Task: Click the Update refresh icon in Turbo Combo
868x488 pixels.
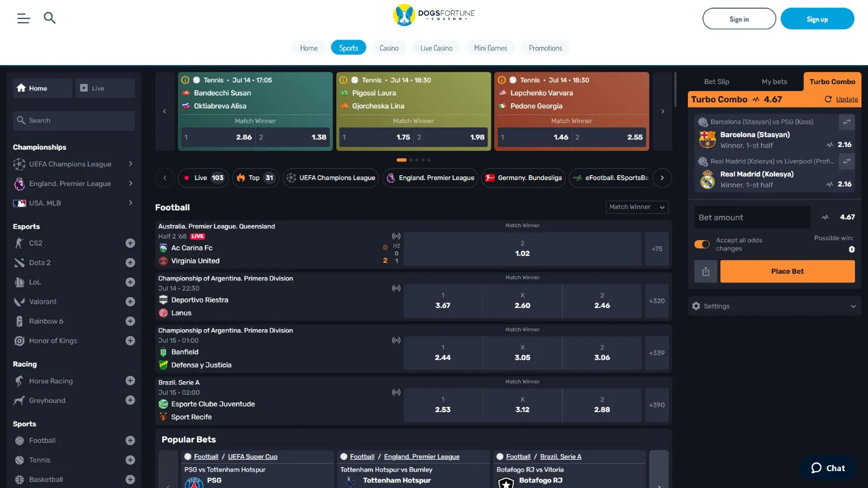Action: pyautogui.click(x=828, y=99)
